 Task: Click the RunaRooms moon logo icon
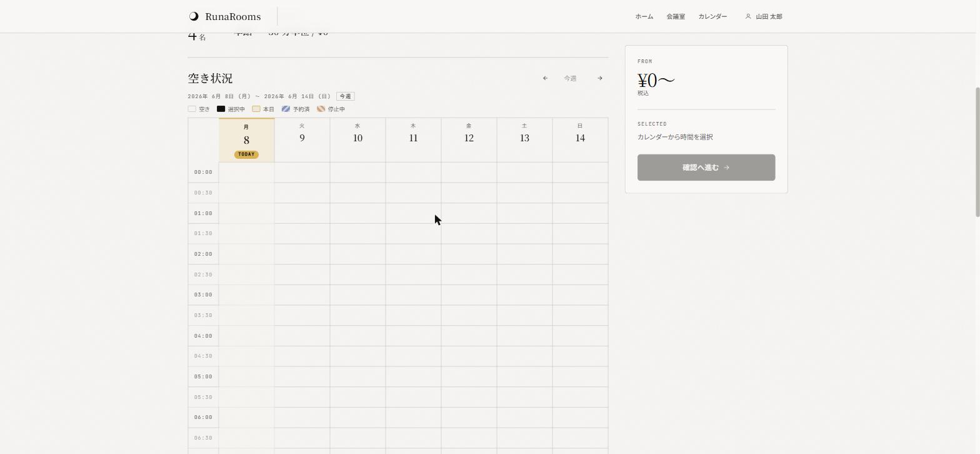[x=194, y=16]
